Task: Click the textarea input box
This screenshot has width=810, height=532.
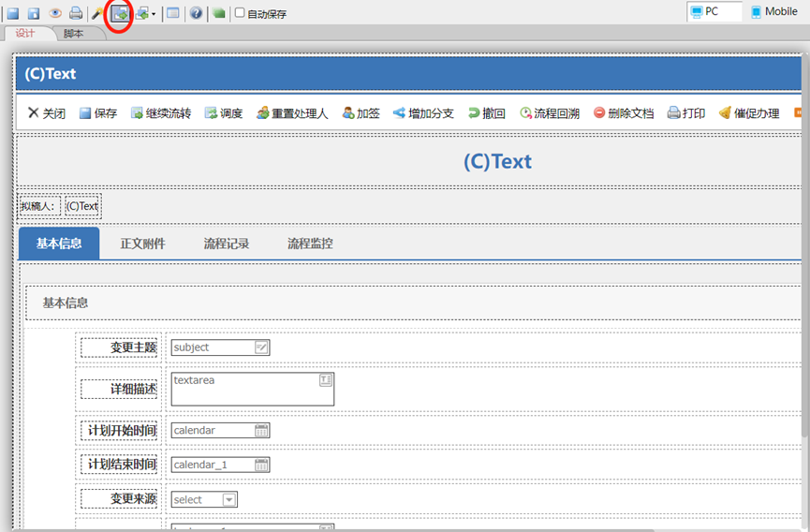Action: pyautogui.click(x=253, y=389)
